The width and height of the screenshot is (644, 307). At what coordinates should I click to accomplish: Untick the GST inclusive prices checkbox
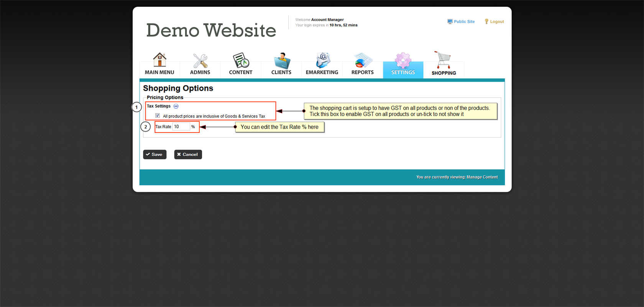(x=158, y=116)
